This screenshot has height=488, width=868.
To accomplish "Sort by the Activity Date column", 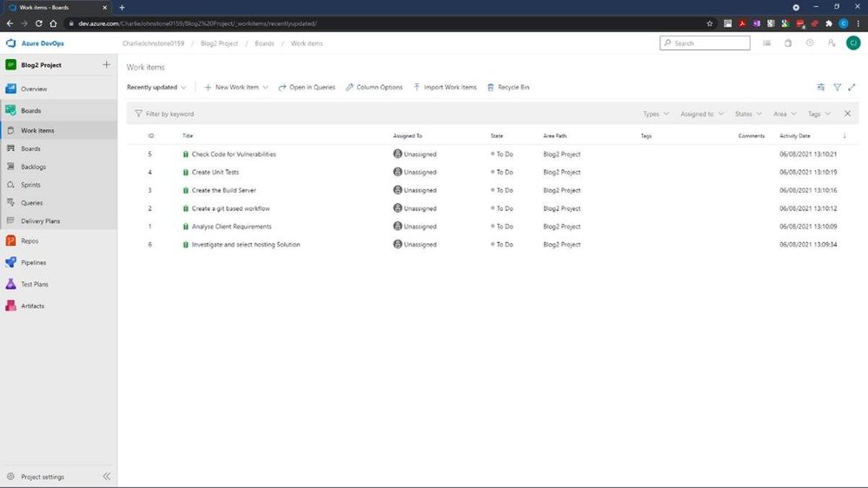I will click(x=794, y=135).
